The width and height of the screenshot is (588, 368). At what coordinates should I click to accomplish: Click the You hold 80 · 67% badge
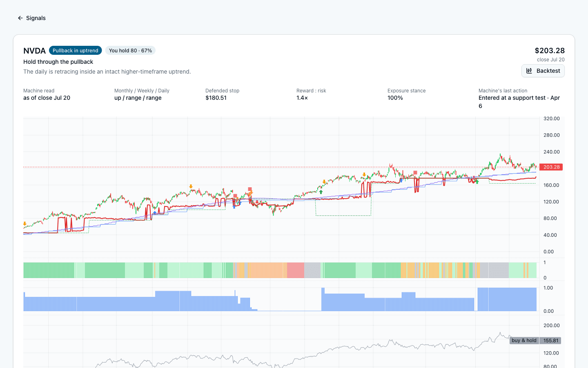tap(130, 51)
